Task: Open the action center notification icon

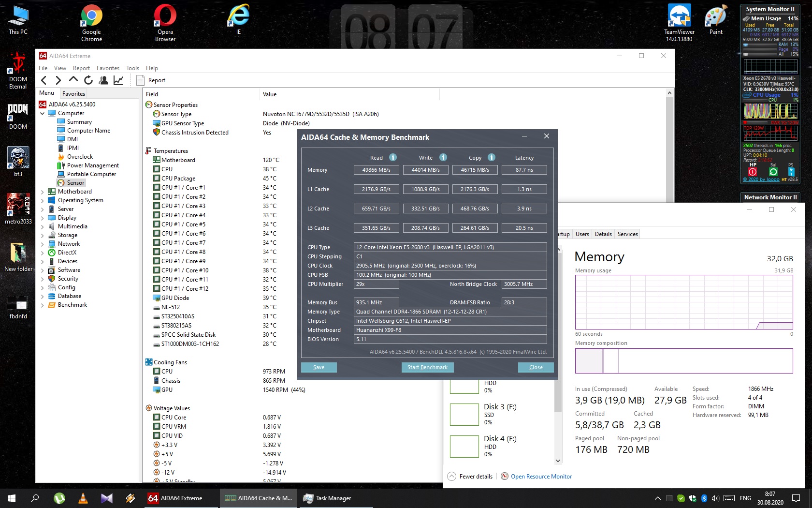Action: (796, 498)
